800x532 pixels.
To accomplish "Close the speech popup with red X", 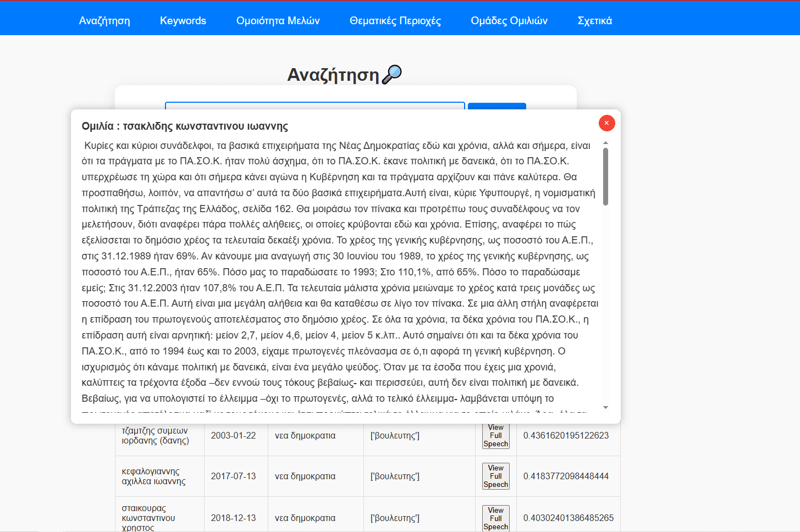I will coord(606,123).
